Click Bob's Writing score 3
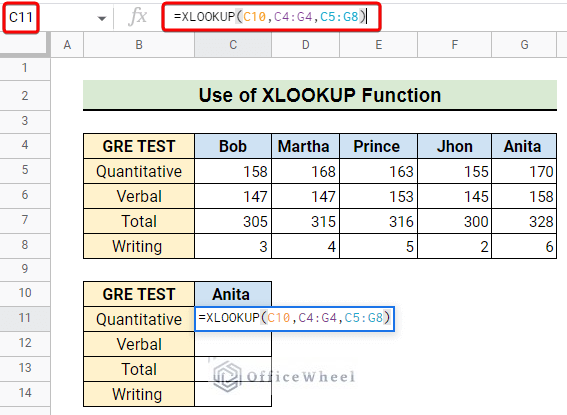 pos(233,246)
